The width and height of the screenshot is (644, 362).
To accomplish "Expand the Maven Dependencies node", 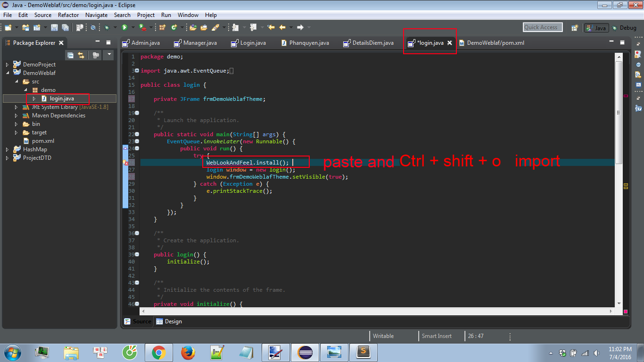I will point(17,115).
